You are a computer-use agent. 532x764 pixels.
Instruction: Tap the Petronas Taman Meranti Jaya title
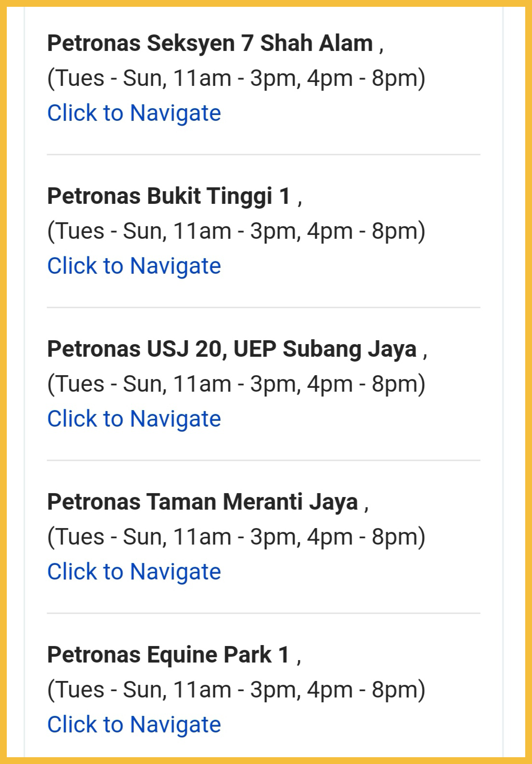click(202, 502)
